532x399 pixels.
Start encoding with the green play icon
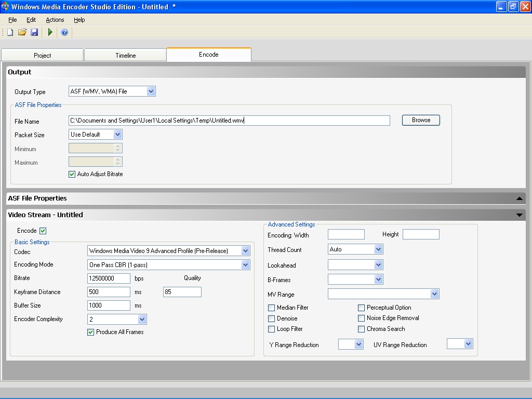(x=50, y=32)
